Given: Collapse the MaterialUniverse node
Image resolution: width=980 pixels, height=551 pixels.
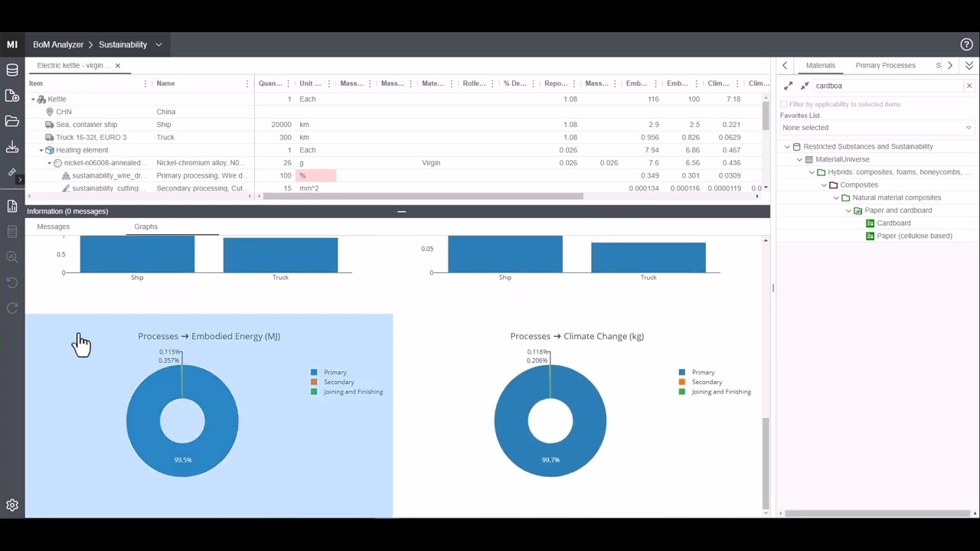Looking at the screenshot, I should (799, 159).
